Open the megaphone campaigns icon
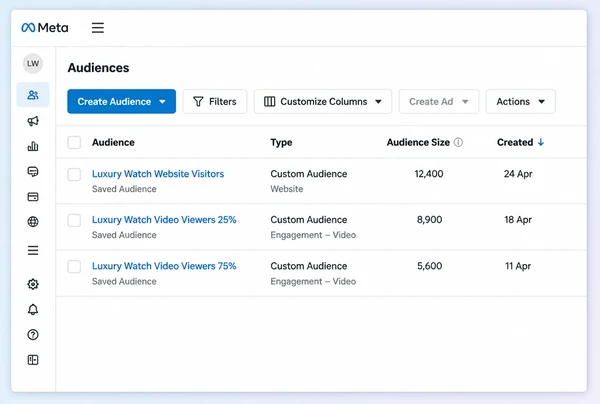 tap(33, 121)
